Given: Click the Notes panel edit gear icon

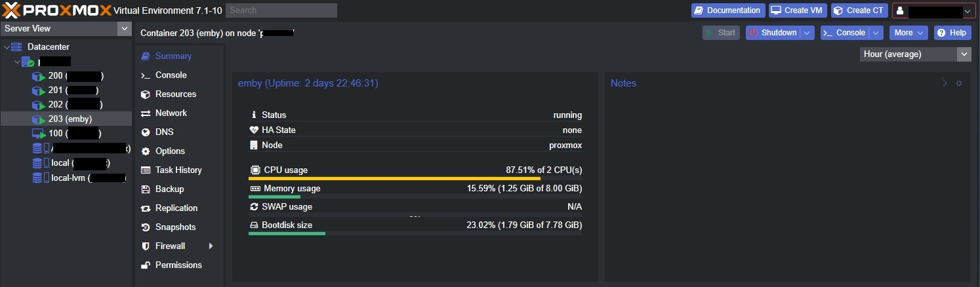Looking at the screenshot, I should pyautogui.click(x=959, y=83).
